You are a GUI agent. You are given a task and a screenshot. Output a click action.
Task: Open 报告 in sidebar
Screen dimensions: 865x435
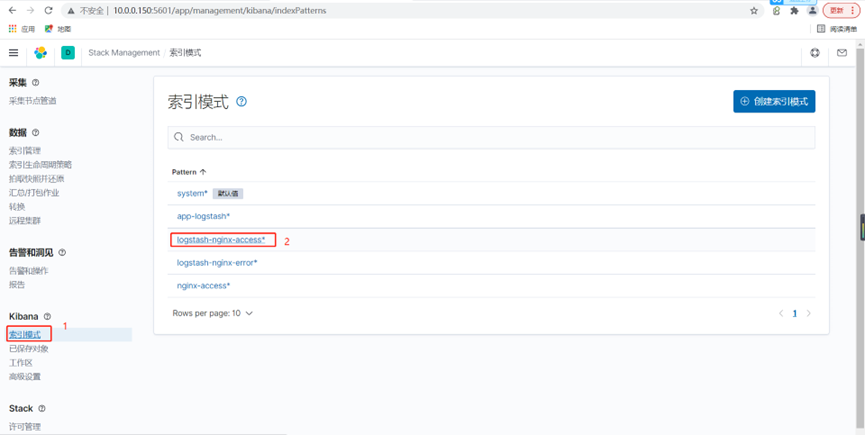(x=17, y=285)
